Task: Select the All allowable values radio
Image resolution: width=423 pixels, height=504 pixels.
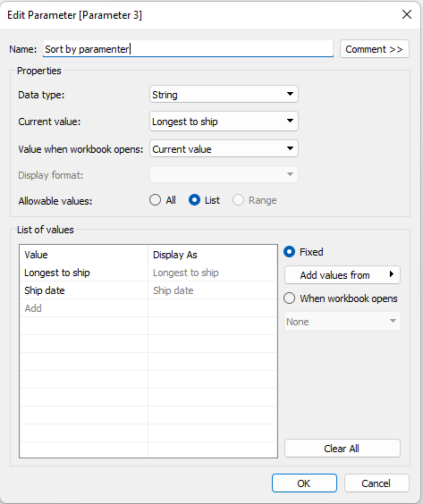Action: click(155, 200)
